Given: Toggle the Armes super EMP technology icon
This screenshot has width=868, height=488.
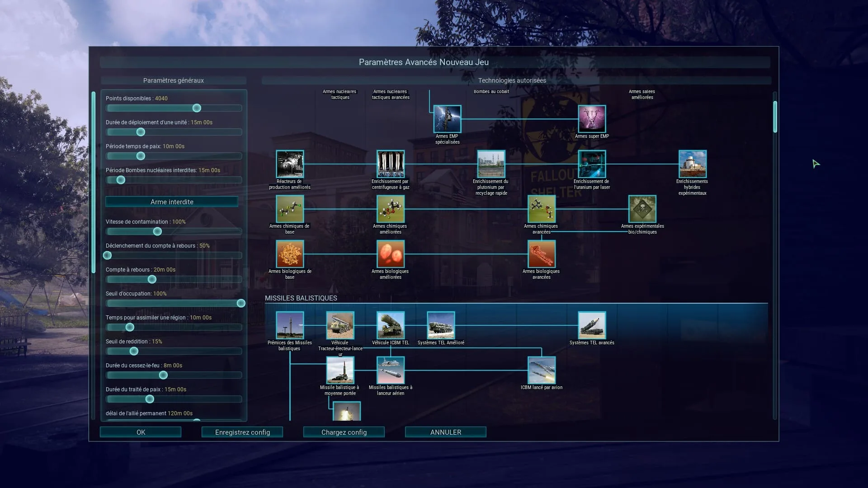Looking at the screenshot, I should 592,119.
